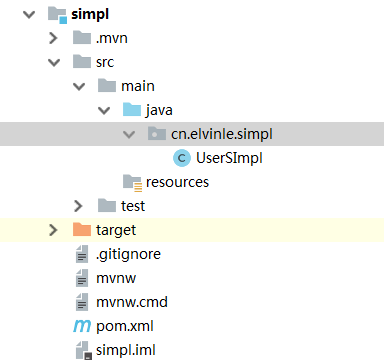Collapse the simpl root module

click(29, 14)
